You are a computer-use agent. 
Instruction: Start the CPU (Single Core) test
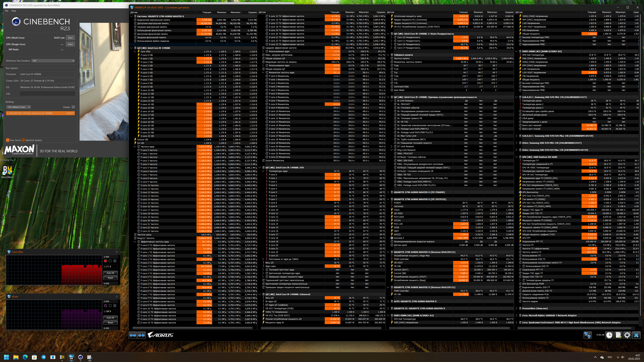(70, 44)
